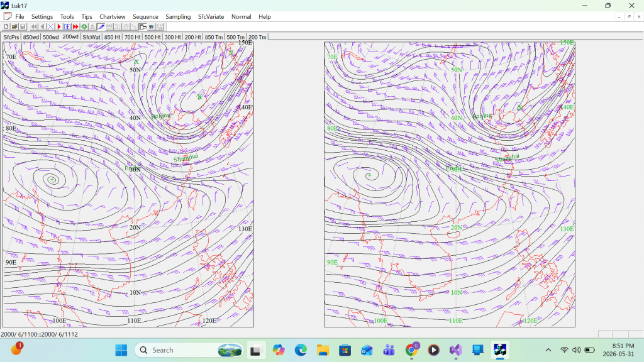Click the grayed floppy disk save icon
Image resolution: width=644 pixels, height=362 pixels.
click(x=23, y=26)
